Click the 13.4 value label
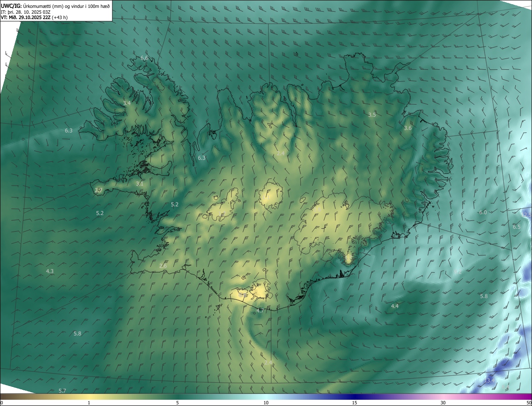 490,380
